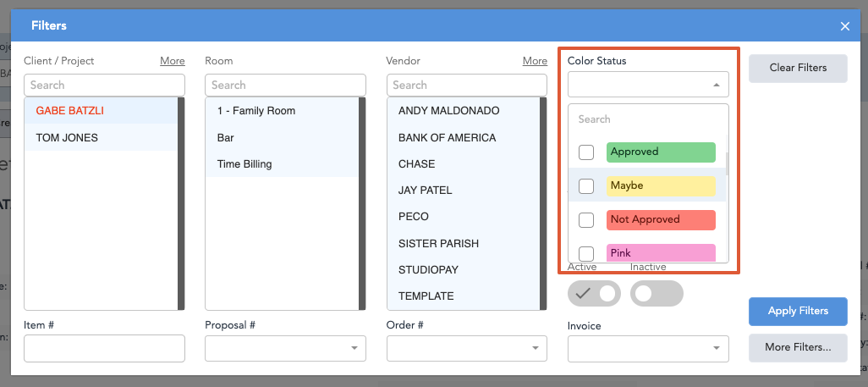868x387 pixels.
Task: Select the Pink color label
Action: pos(661,253)
